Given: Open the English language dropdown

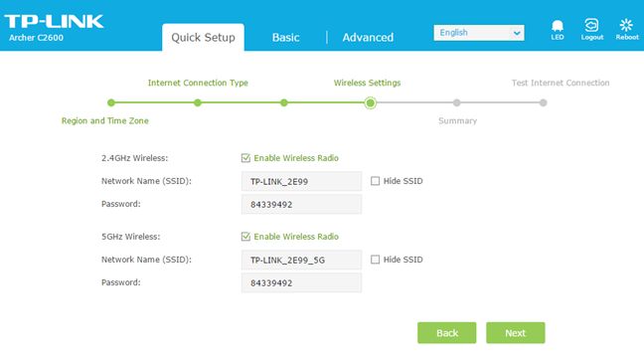Looking at the screenshot, I should click(x=479, y=33).
